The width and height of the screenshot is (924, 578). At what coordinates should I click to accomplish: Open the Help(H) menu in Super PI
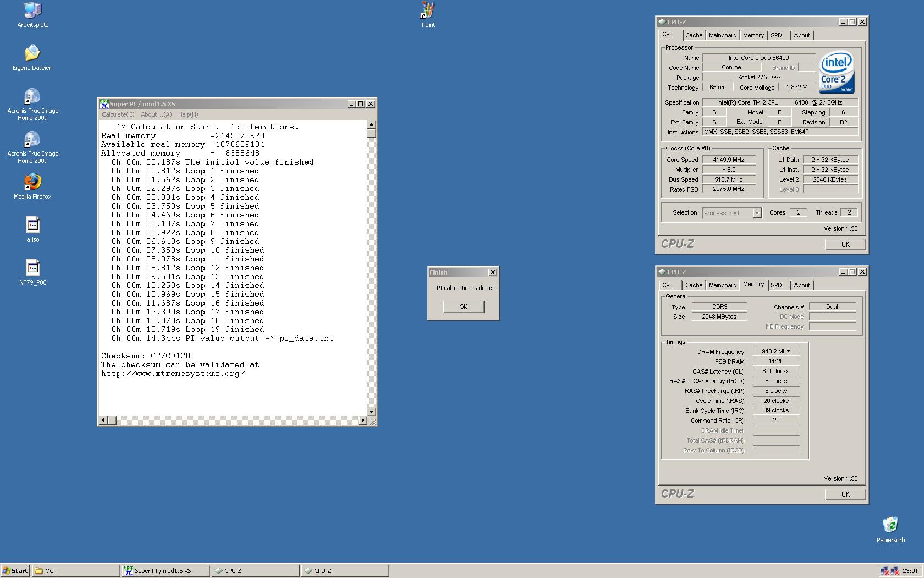click(x=188, y=114)
